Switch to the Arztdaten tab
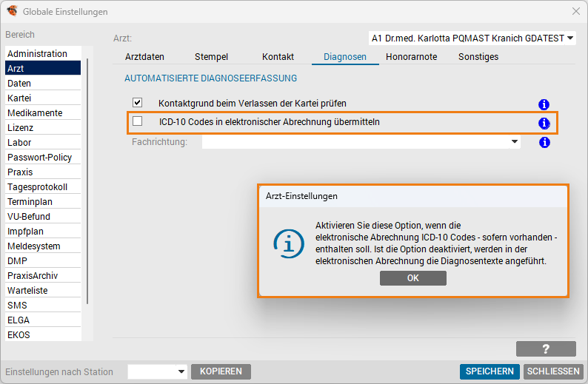The image size is (588, 384). tap(144, 57)
